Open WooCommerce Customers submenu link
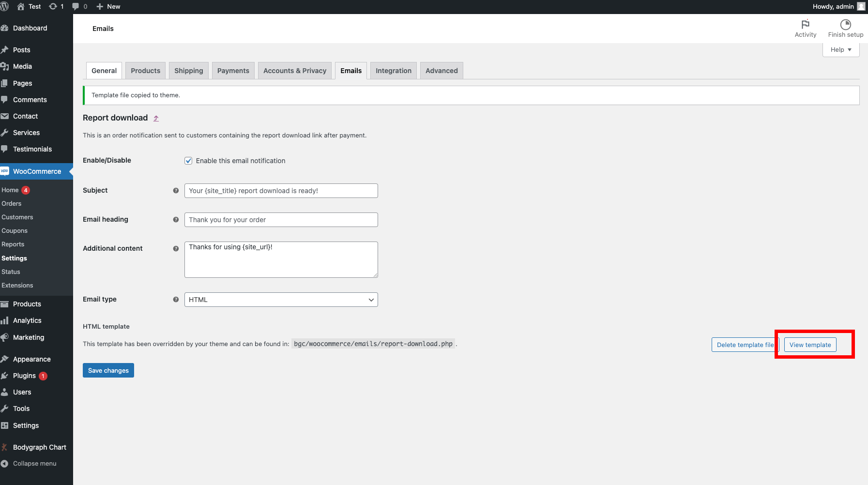The height and width of the screenshot is (485, 868). (x=17, y=217)
